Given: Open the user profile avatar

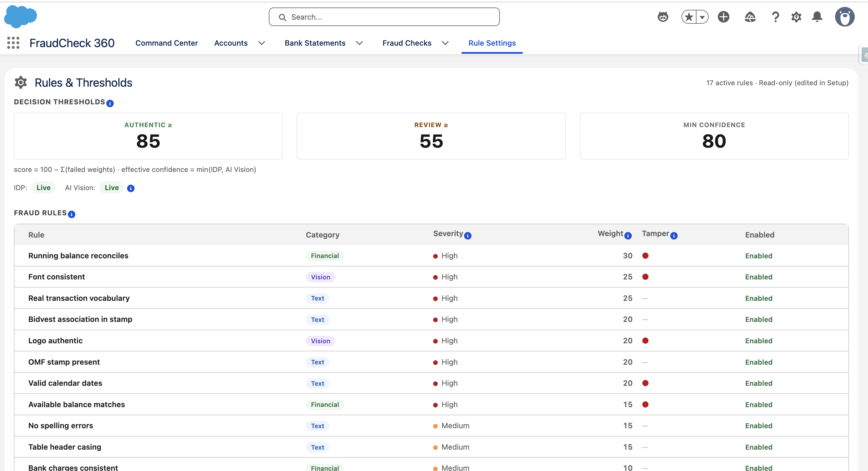Looking at the screenshot, I should [x=844, y=17].
